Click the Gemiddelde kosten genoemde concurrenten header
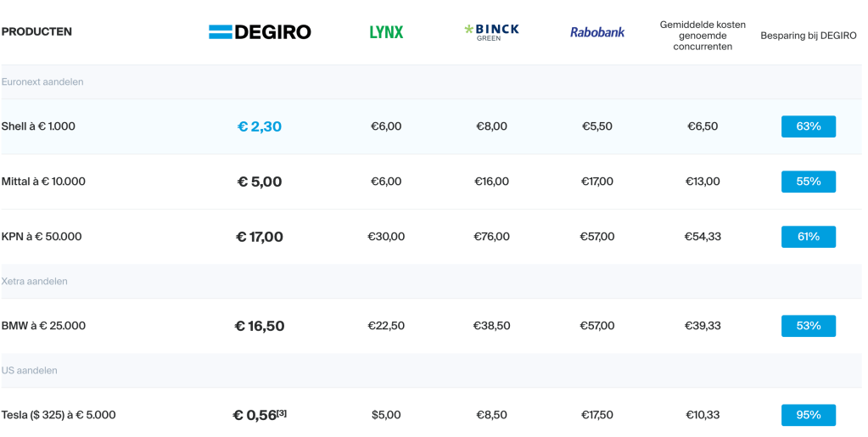 703,36
